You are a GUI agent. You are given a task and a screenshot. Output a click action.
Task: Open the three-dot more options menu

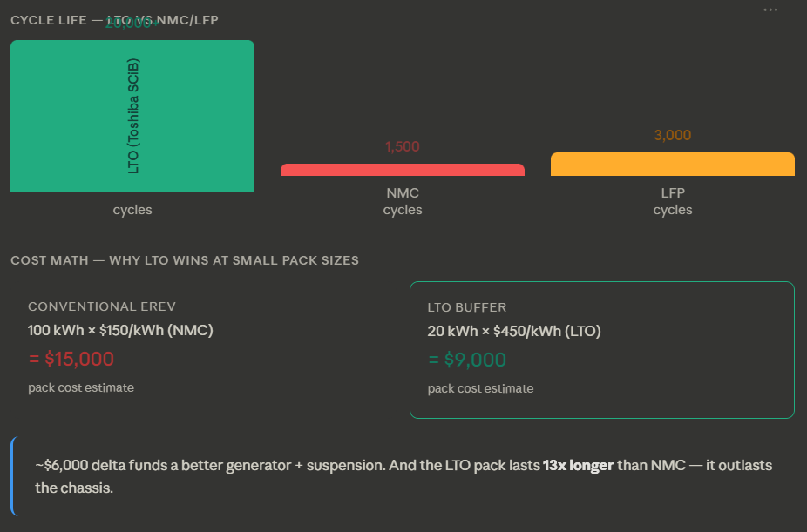pyautogui.click(x=770, y=10)
